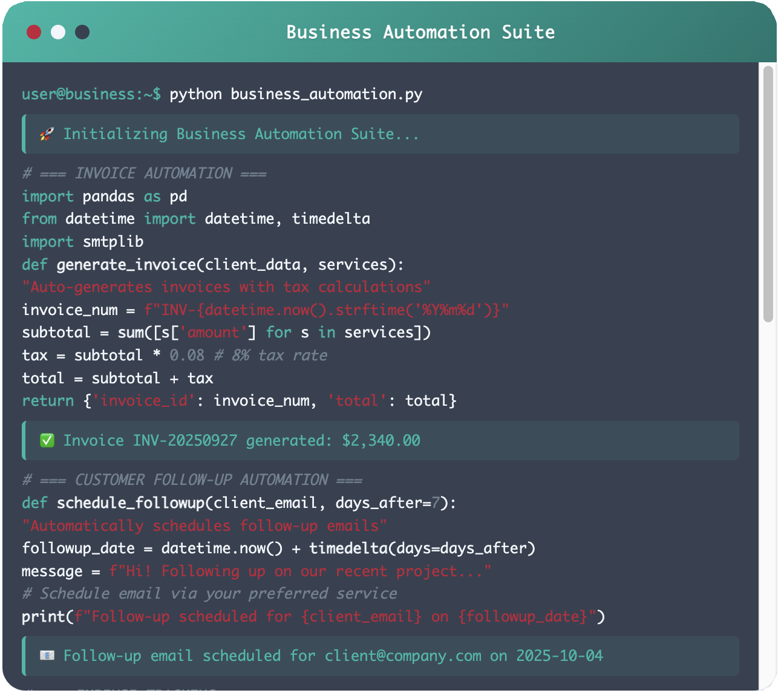Click the 'followup_date = datetime.now()' line
The height and width of the screenshot is (699, 784).
click(x=278, y=548)
